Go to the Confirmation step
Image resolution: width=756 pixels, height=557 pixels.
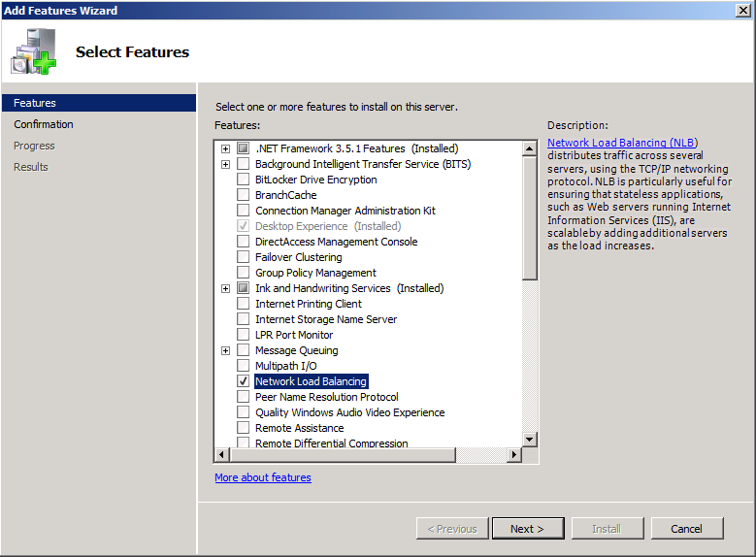(44, 124)
